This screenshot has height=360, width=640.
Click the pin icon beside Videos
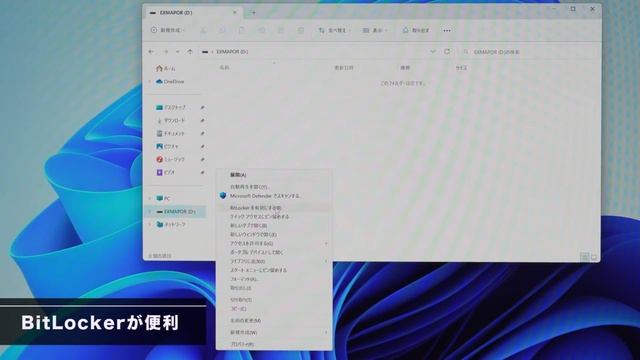(x=202, y=173)
